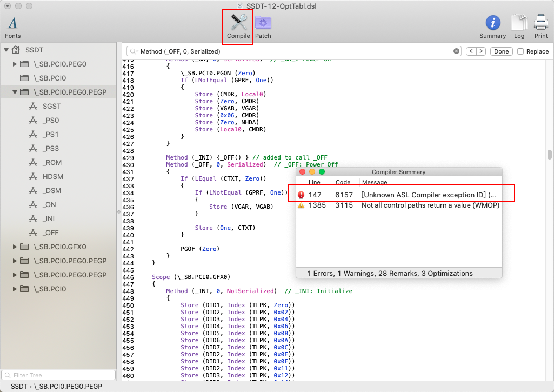
Task: Click the editor vertical scrollbar thumb
Action: 550,155
